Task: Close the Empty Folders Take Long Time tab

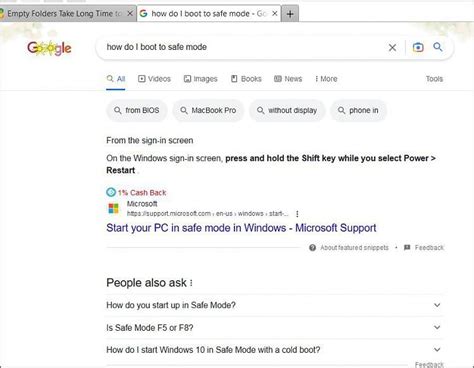Action: click(130, 13)
